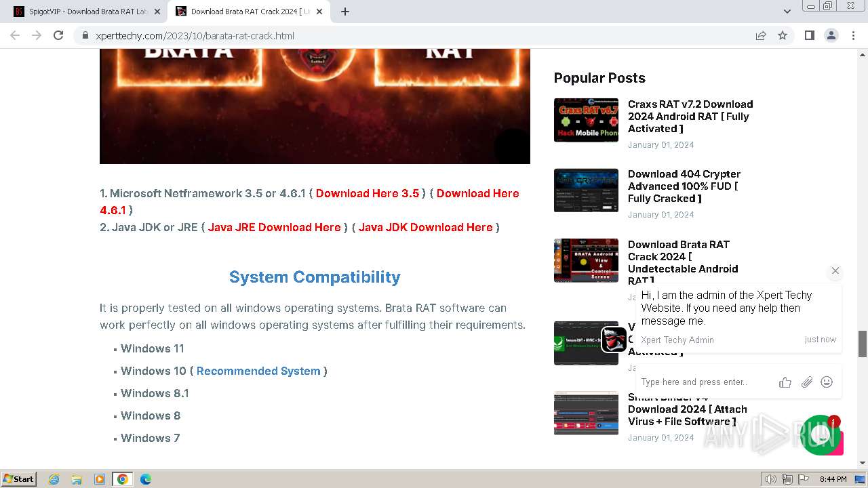Click Smart Binder post thumbnail

tap(586, 413)
